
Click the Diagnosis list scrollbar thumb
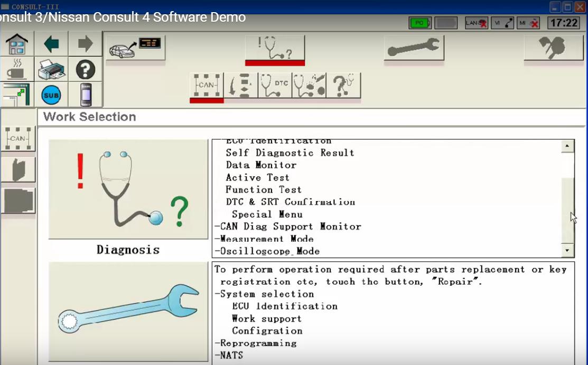567,211
